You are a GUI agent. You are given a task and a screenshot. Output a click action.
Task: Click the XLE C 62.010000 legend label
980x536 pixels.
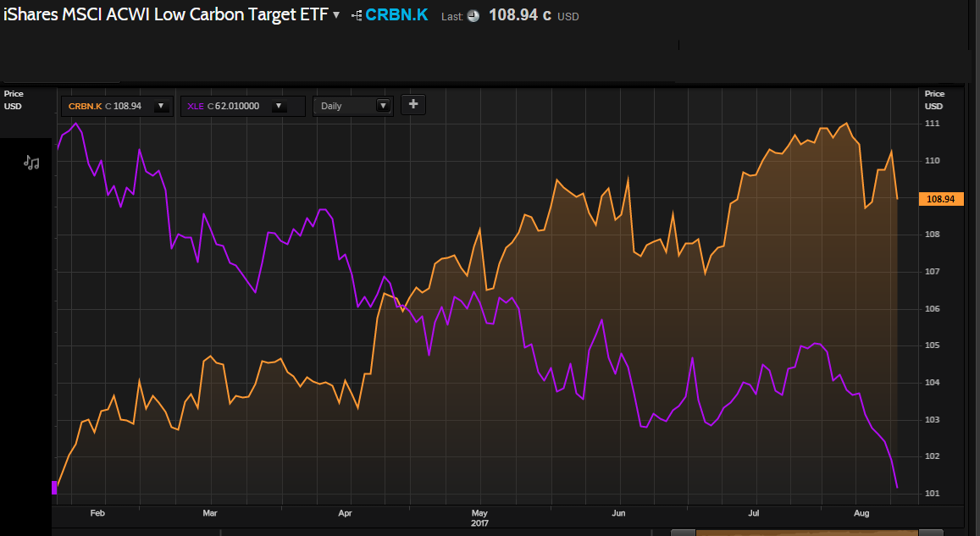(223, 106)
